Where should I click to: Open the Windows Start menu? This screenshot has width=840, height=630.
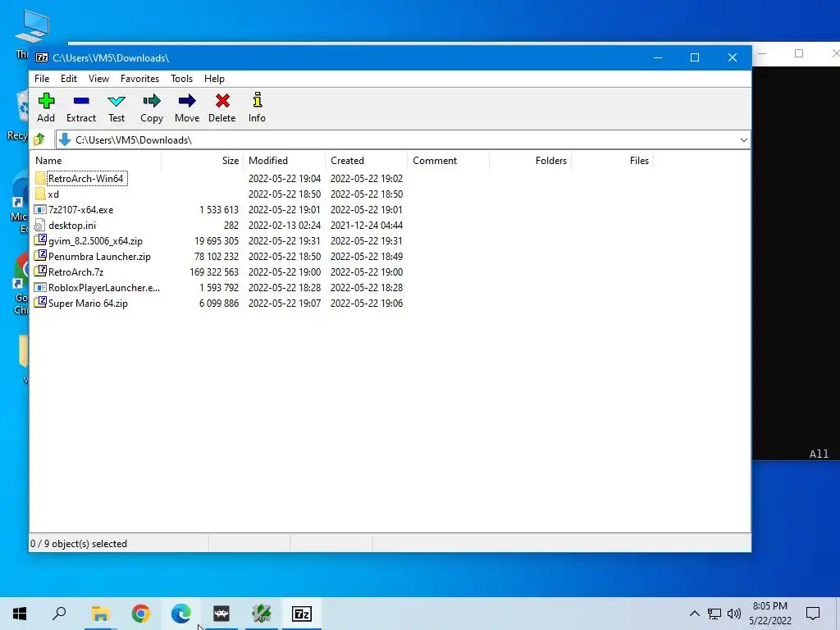coord(20,614)
